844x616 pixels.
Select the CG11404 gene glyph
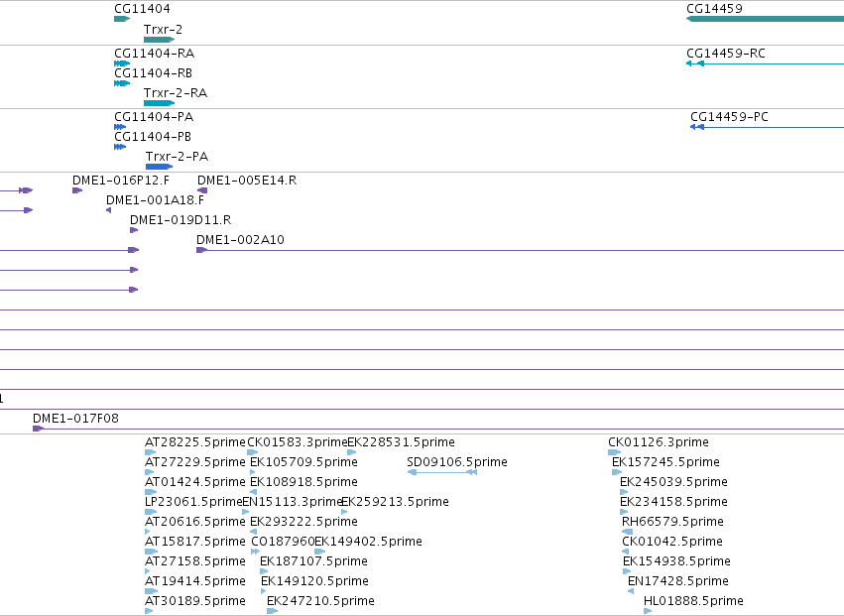click(122, 19)
